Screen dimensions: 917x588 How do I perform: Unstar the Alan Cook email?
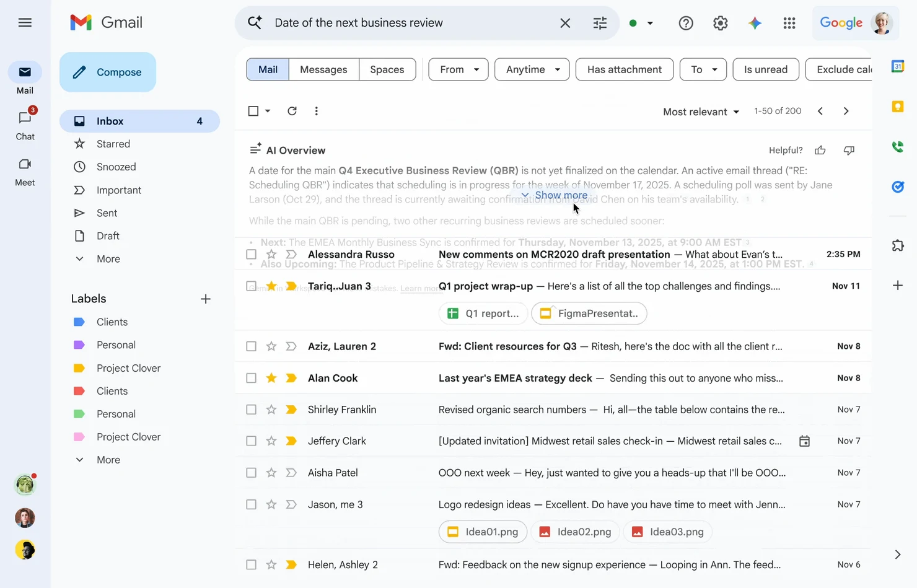tap(271, 378)
